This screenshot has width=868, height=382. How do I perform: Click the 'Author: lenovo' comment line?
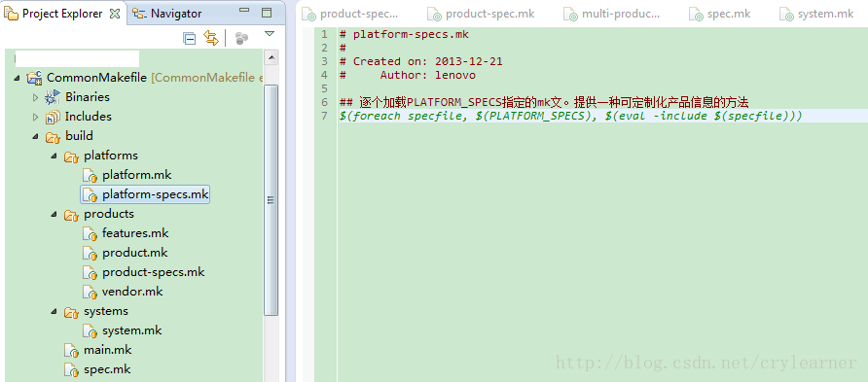point(408,75)
